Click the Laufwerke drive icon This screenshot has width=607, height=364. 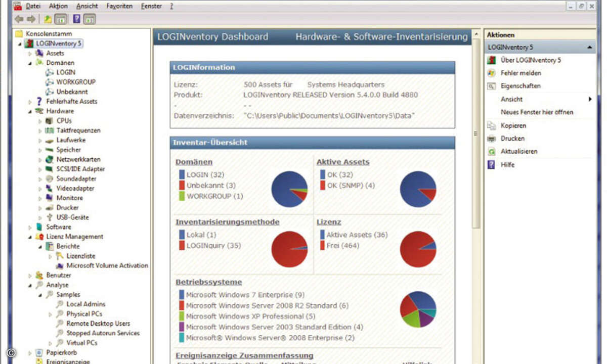click(x=49, y=140)
